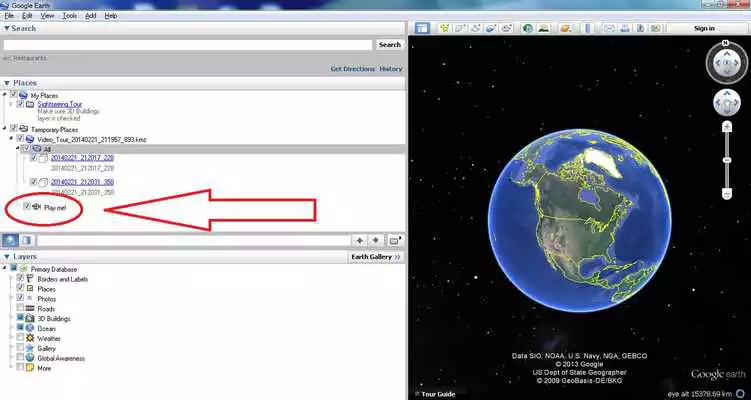This screenshot has width=751, height=400.
Task: Click inside the Search input field
Action: coord(188,45)
